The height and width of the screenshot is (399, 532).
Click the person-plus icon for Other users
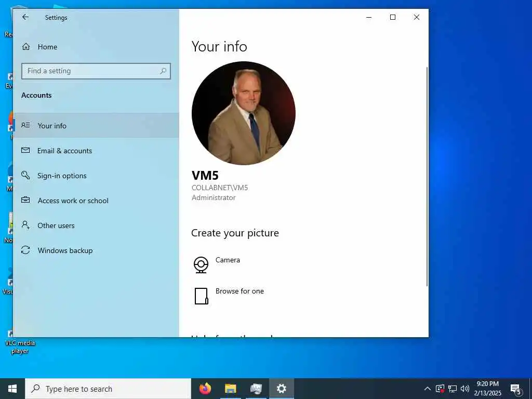pos(25,225)
